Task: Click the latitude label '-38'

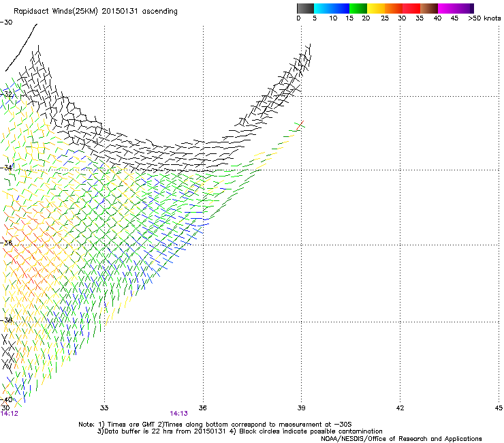Action: [x=6, y=320]
